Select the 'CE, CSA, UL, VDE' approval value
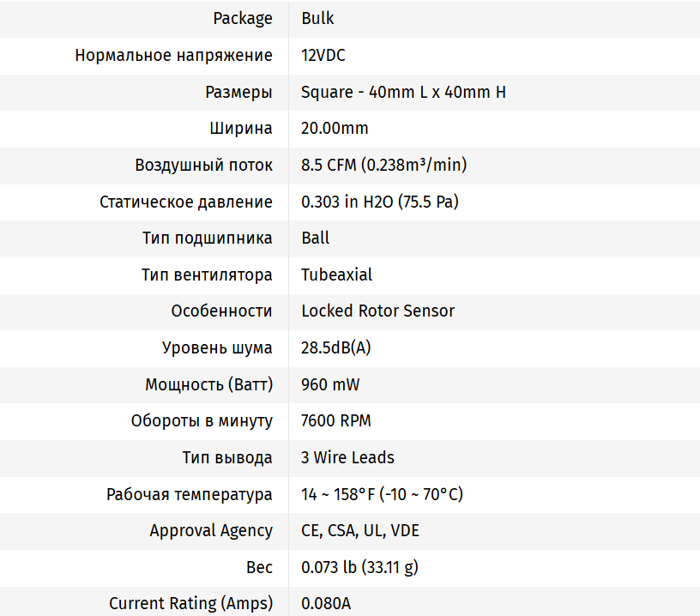The height and width of the screenshot is (616, 700). 360,530
